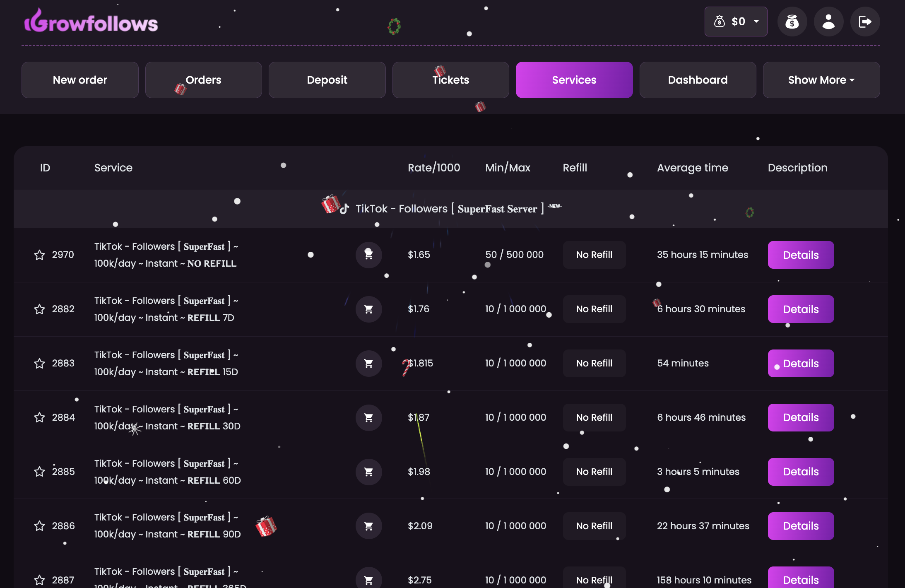This screenshot has width=905, height=588.
Task: View Details for the 54 minutes service
Action: [801, 363]
